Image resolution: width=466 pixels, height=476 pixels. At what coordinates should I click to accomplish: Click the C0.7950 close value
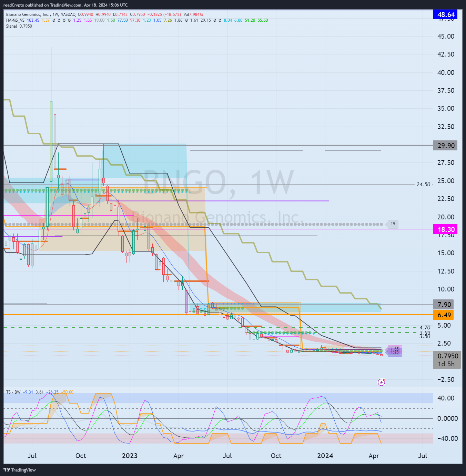(138, 14)
